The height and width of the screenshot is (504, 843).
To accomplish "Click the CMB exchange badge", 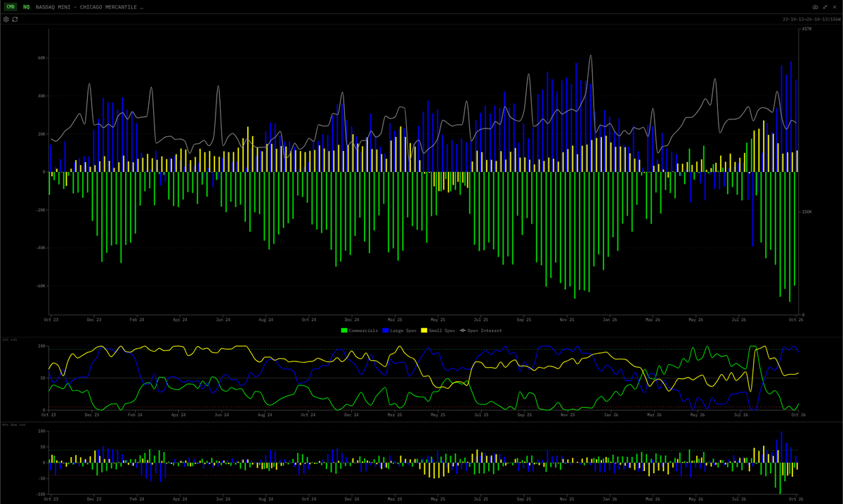I will tap(11, 7).
